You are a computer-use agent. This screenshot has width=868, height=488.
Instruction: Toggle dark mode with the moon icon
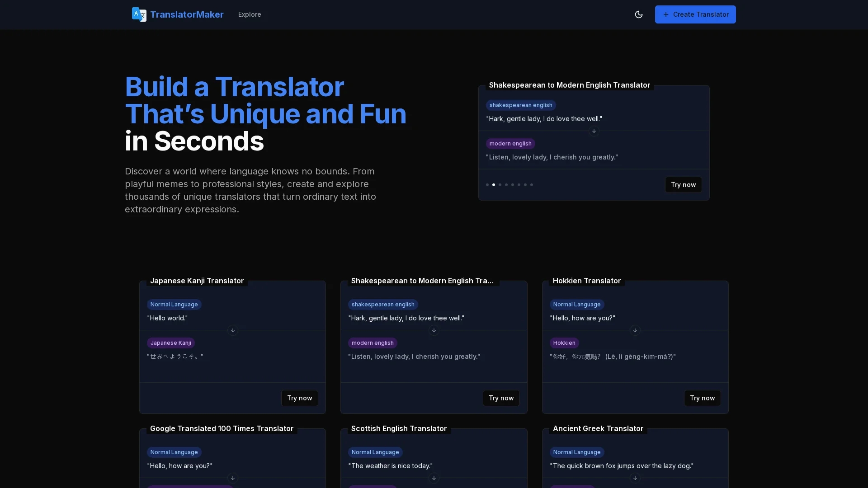[x=639, y=14]
